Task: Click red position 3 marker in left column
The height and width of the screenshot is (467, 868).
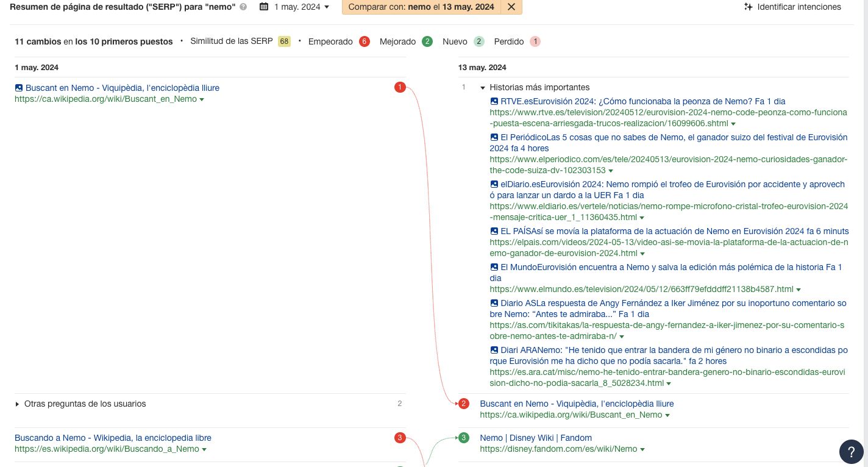Action: pos(400,437)
